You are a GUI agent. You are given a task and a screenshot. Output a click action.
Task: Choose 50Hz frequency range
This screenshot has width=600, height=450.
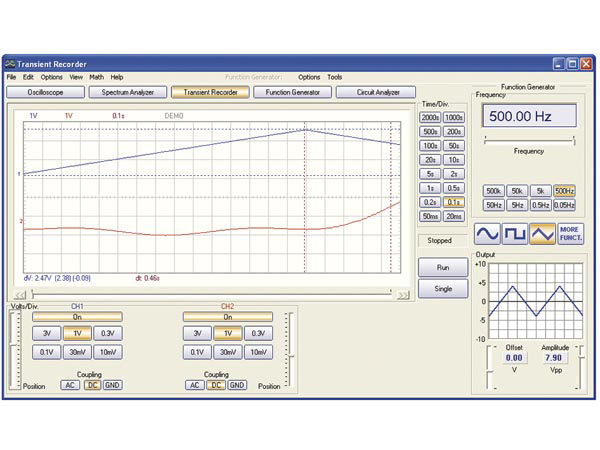[x=494, y=205]
